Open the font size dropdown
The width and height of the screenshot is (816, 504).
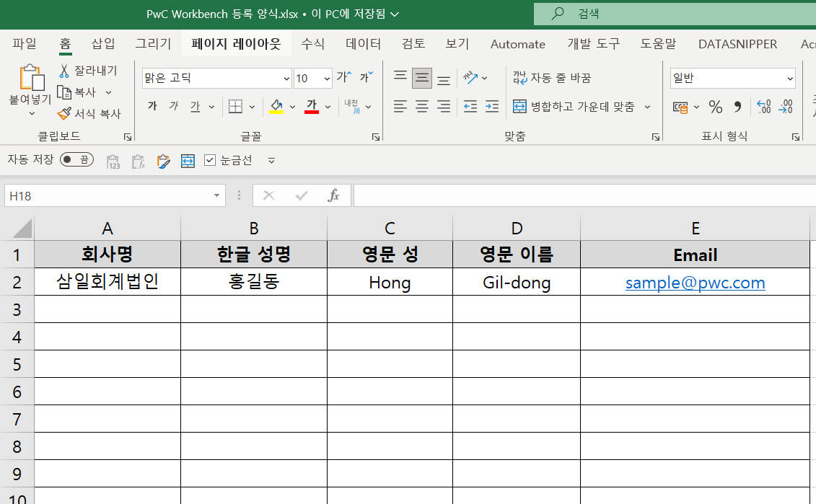click(x=325, y=77)
